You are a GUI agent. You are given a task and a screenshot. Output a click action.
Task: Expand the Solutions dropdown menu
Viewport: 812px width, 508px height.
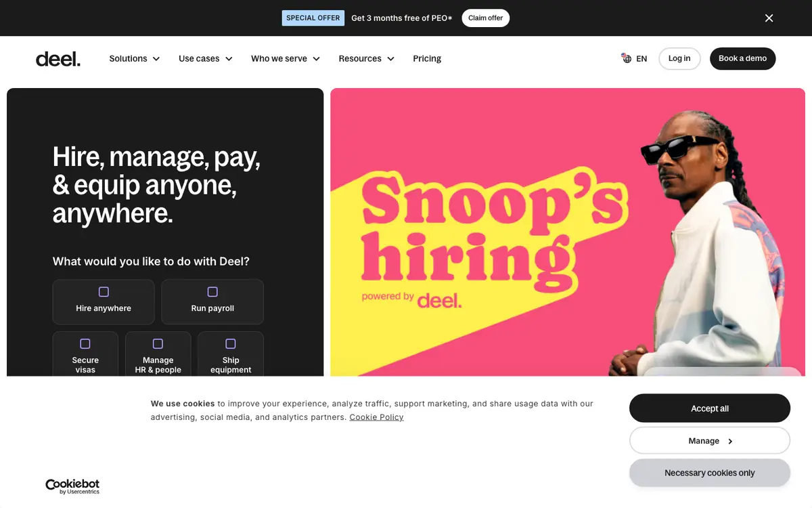135,59
